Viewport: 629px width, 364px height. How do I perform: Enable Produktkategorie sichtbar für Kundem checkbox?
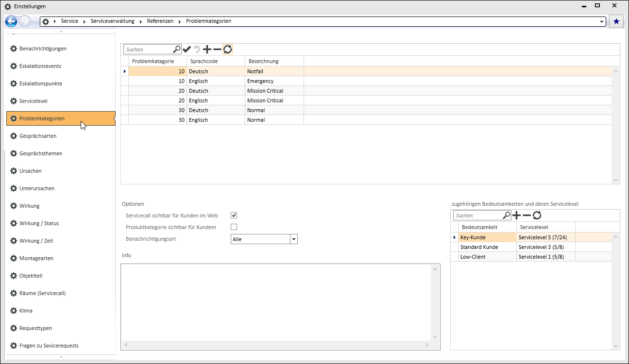[234, 227]
